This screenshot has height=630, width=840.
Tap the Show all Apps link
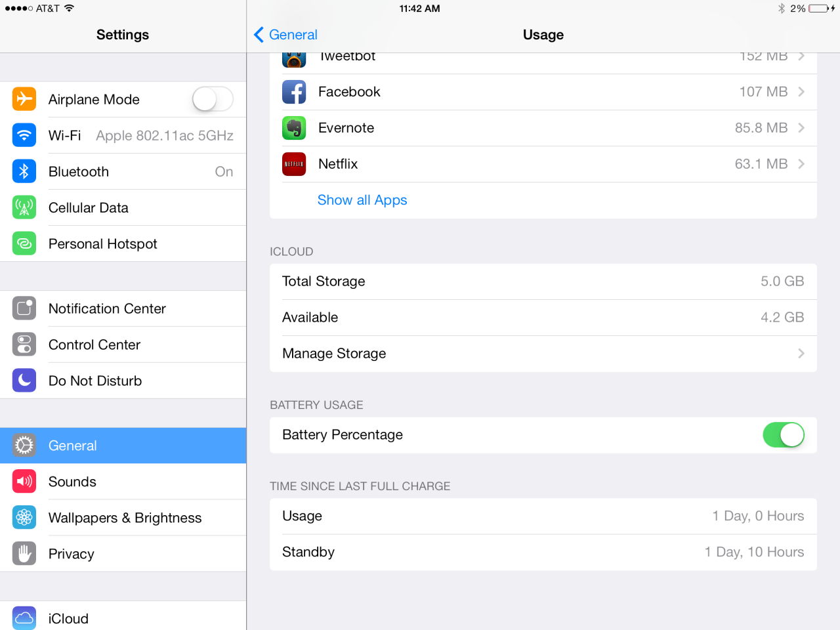[x=362, y=200]
